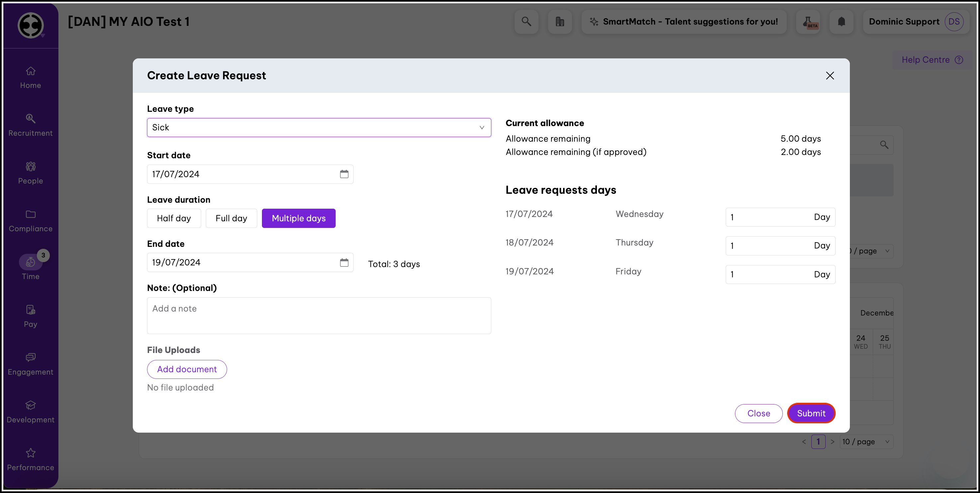Click the DS user avatar
Viewport: 980px width, 493px height.
click(x=954, y=22)
